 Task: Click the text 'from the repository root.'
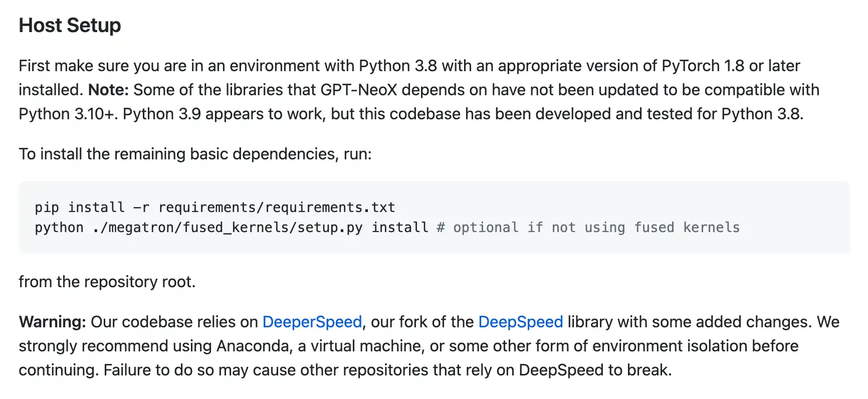[107, 282]
